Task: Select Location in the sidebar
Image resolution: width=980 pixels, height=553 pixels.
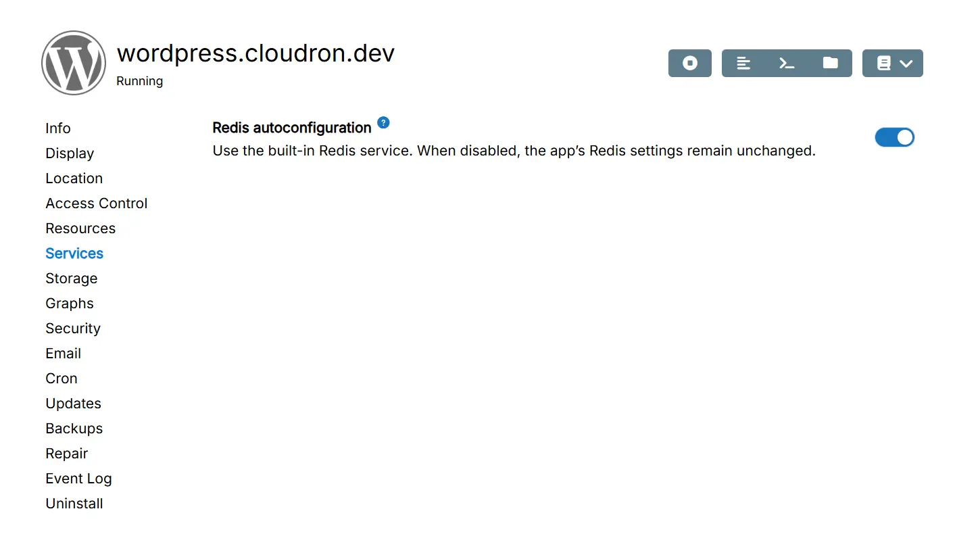Action: click(74, 178)
